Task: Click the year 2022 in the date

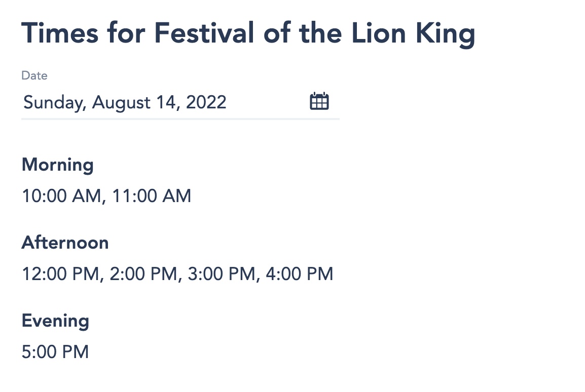Action: coord(206,103)
